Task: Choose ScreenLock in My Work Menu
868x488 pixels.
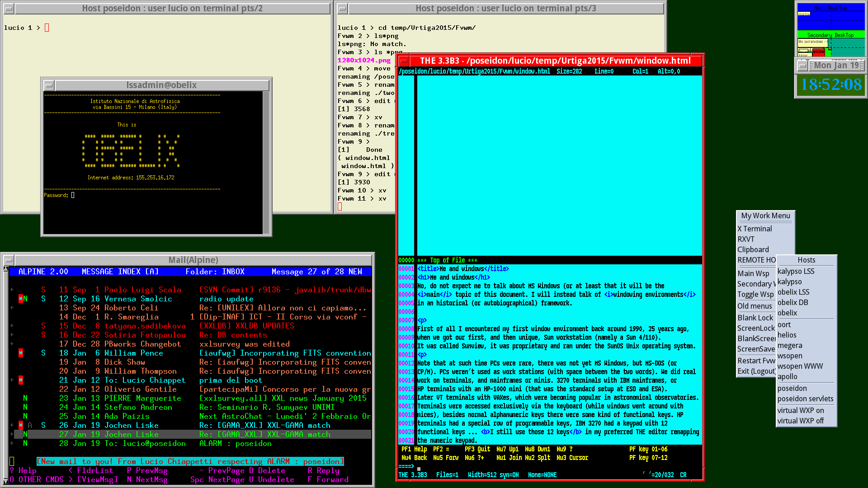Action: (756, 328)
